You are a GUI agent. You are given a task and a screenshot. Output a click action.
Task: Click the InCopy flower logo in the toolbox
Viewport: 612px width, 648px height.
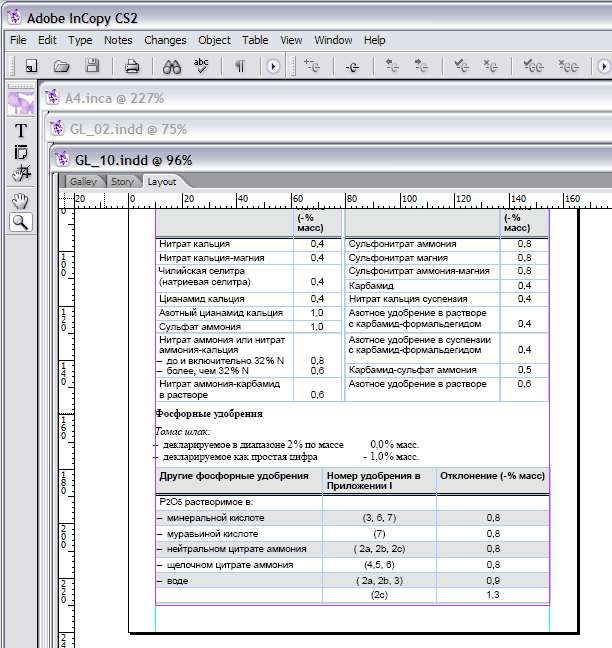[x=21, y=102]
